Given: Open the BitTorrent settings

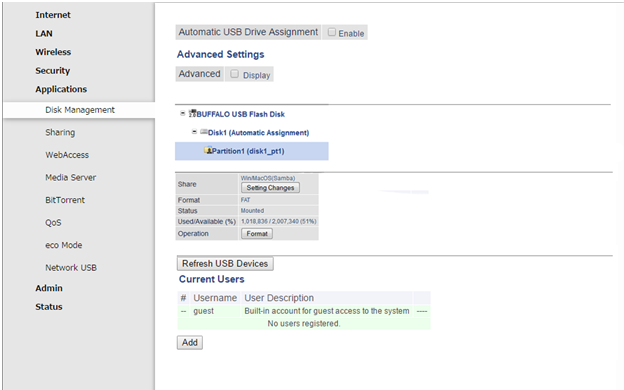Looking at the screenshot, I should pyautogui.click(x=65, y=200).
